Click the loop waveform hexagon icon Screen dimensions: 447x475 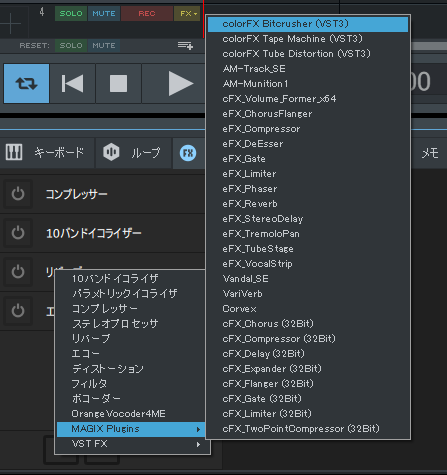tap(111, 152)
